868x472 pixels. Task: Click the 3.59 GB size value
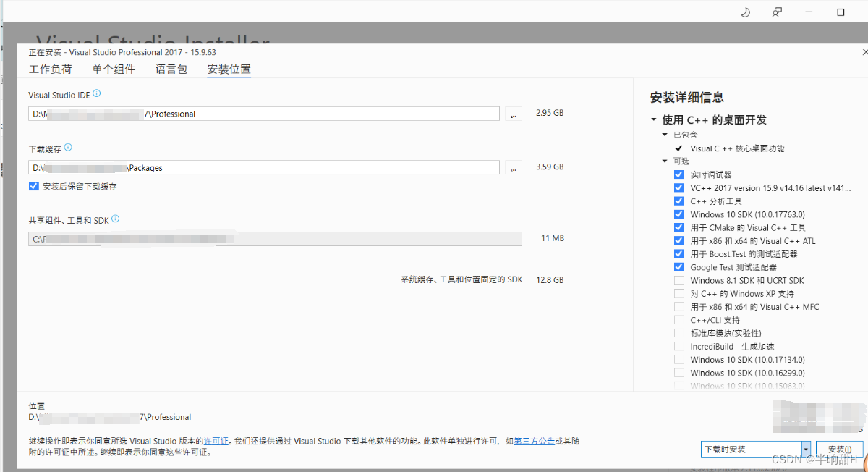point(550,167)
